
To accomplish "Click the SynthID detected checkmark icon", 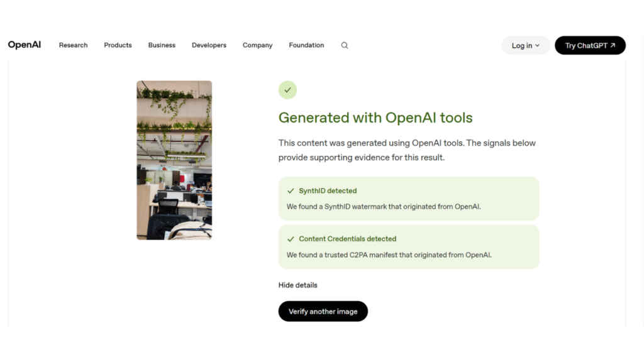I will 291,191.
